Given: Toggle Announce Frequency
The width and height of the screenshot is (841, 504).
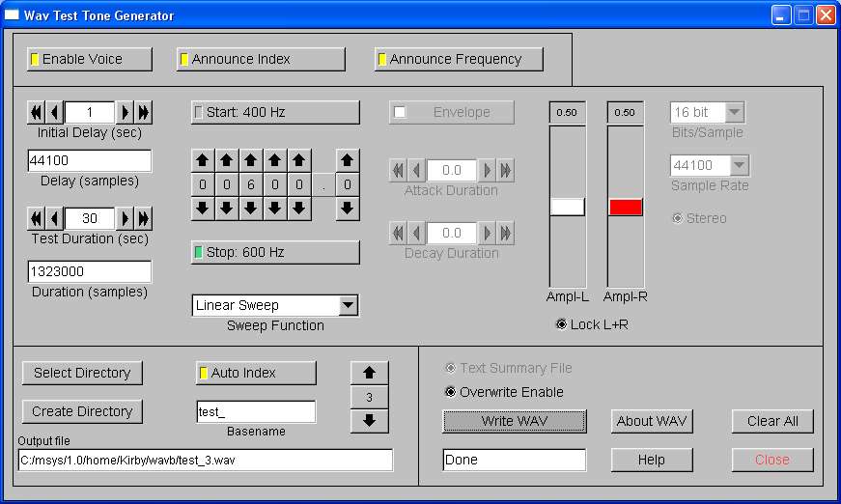Looking at the screenshot, I should [x=459, y=59].
